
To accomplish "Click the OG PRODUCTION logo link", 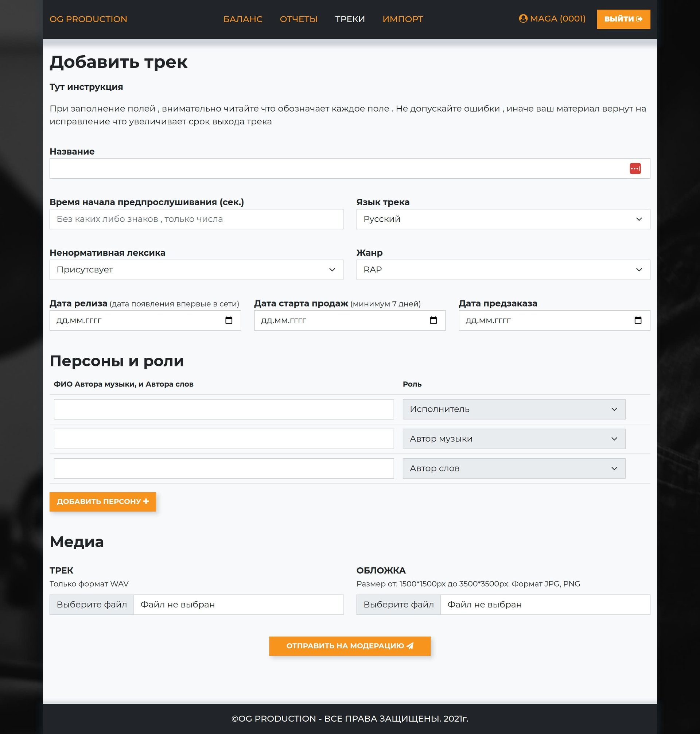I will click(x=89, y=19).
